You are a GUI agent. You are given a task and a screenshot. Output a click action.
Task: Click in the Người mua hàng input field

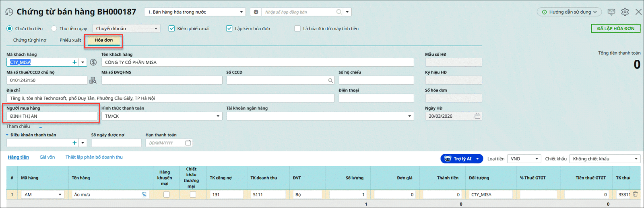click(52, 116)
